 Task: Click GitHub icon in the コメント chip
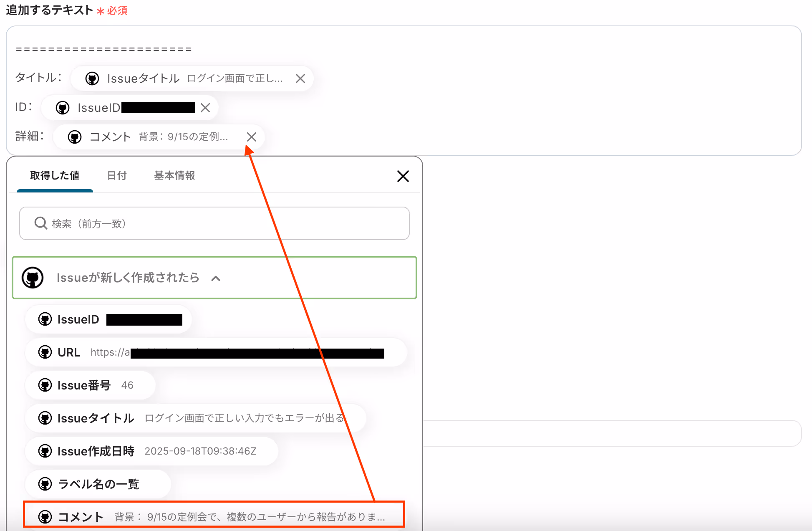[75, 137]
